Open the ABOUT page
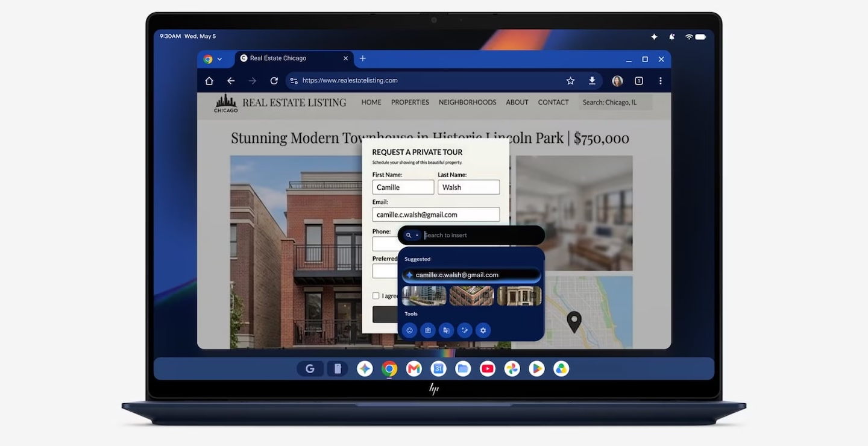The width and height of the screenshot is (868, 446). [517, 102]
